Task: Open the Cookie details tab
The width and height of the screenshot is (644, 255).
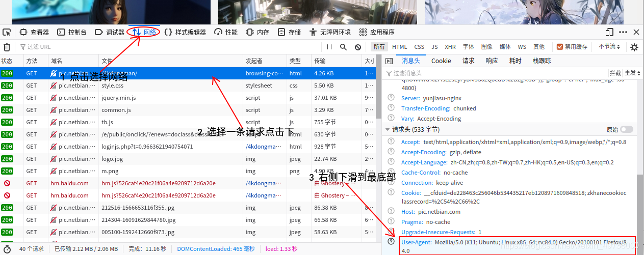Action: (x=441, y=61)
